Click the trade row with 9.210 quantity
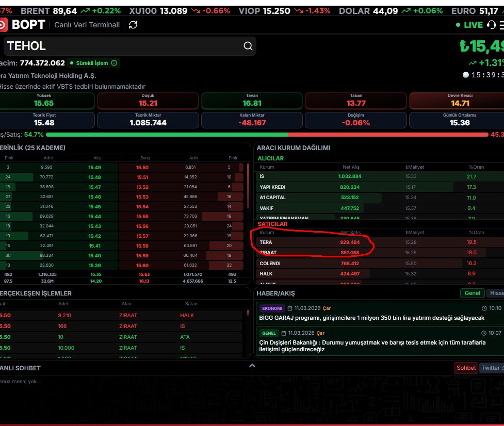504x426 pixels. tap(121, 316)
